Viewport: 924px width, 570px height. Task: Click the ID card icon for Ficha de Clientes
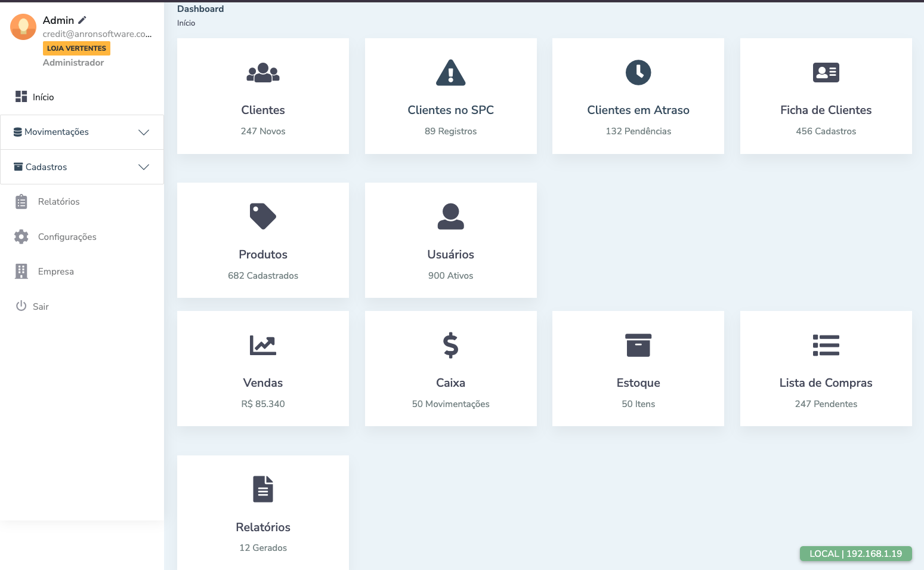(826, 73)
